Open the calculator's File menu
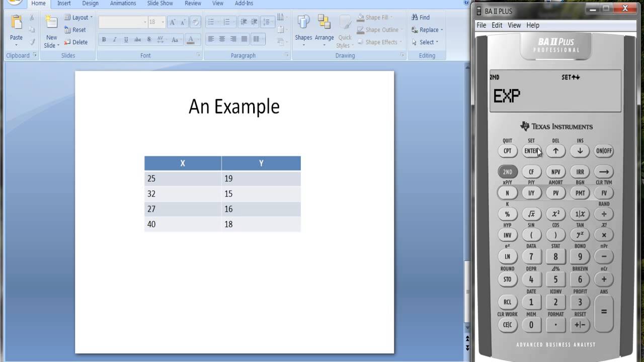Image resolution: width=644 pixels, height=362 pixels. coord(481,25)
